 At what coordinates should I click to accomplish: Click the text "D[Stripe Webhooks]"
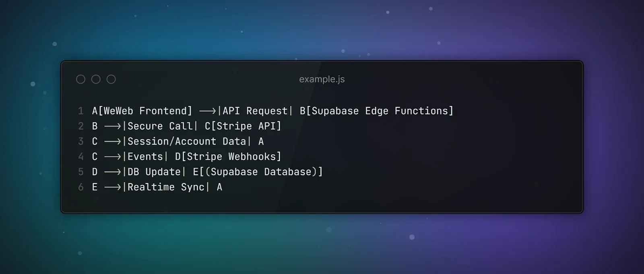(228, 156)
